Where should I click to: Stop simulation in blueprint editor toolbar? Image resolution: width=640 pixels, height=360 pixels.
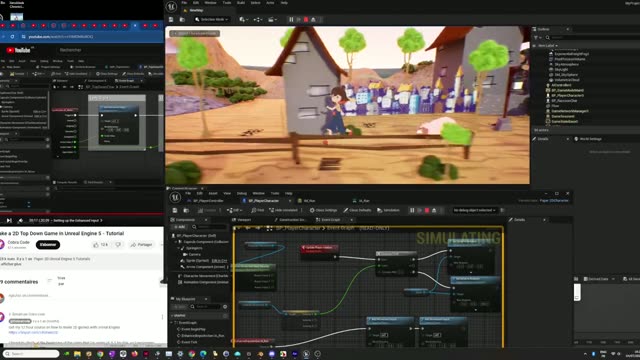coord(427,210)
